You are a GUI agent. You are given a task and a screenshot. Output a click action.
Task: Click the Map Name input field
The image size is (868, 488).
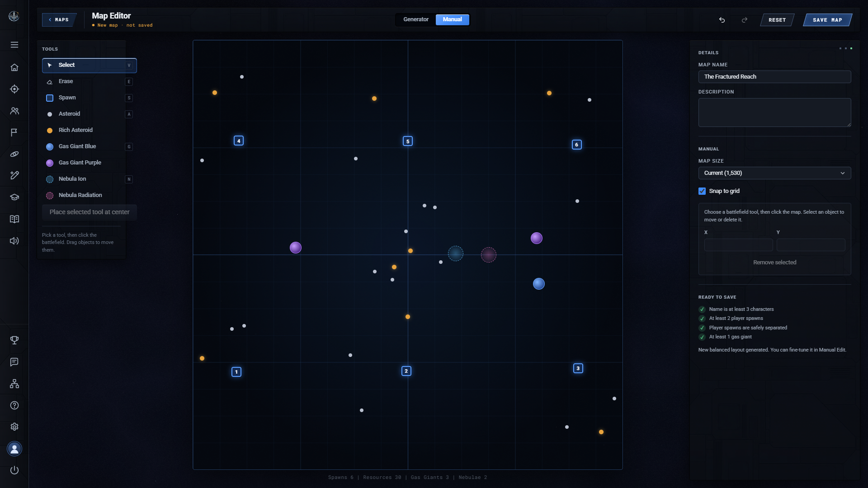[x=774, y=77]
